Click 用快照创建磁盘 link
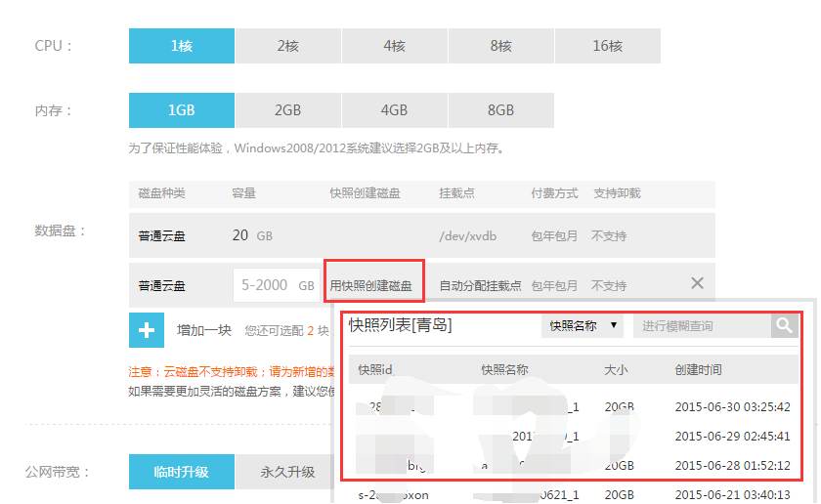821x504 pixels. pyautogui.click(x=370, y=286)
